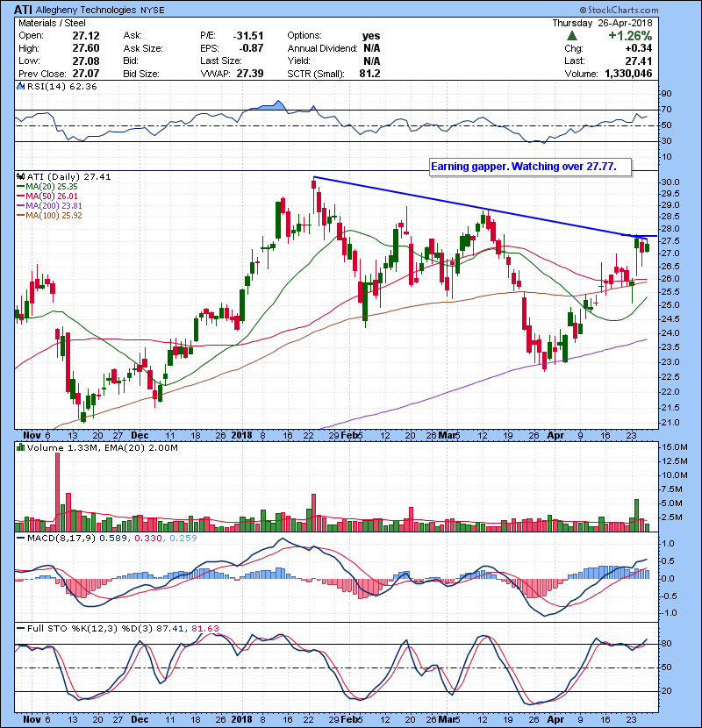Click the 90 level on RSI axis
Image resolution: width=702 pixels, height=728 pixels.
click(x=666, y=94)
